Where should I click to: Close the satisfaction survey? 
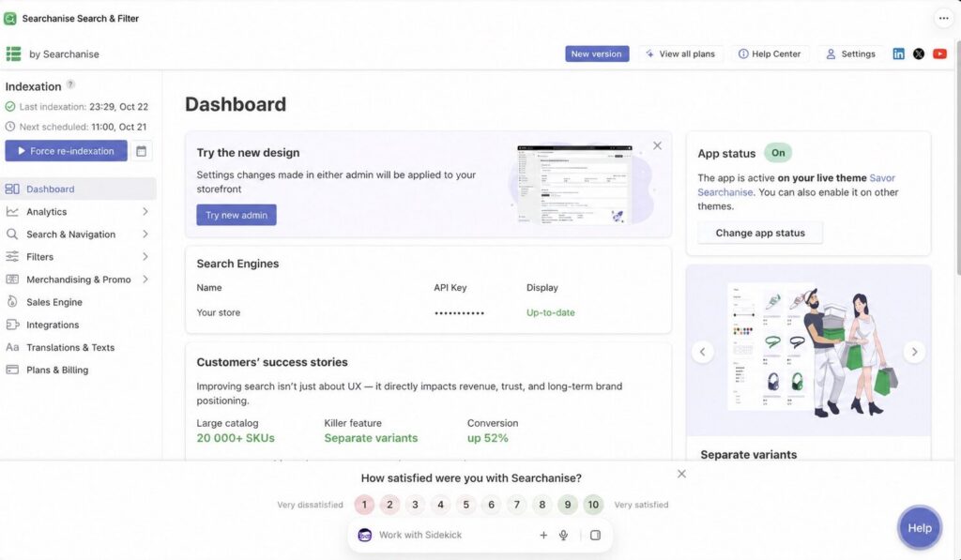click(681, 474)
